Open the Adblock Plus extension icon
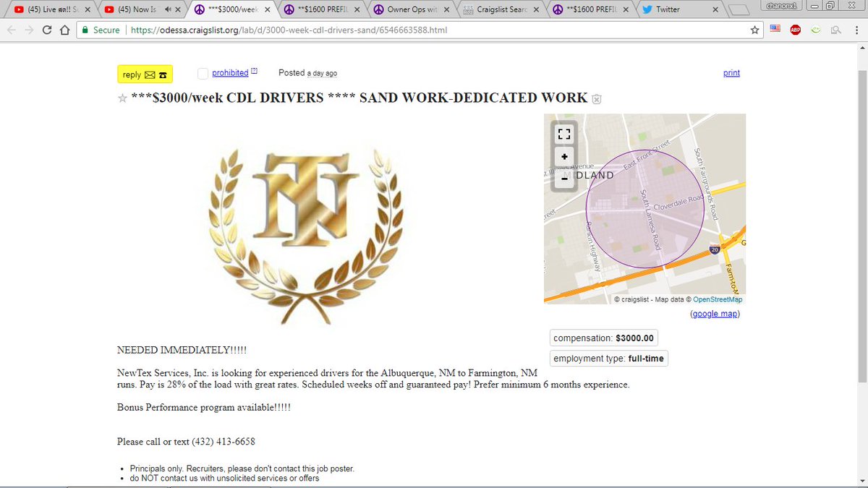Viewport: 868px width, 488px height. [x=796, y=30]
